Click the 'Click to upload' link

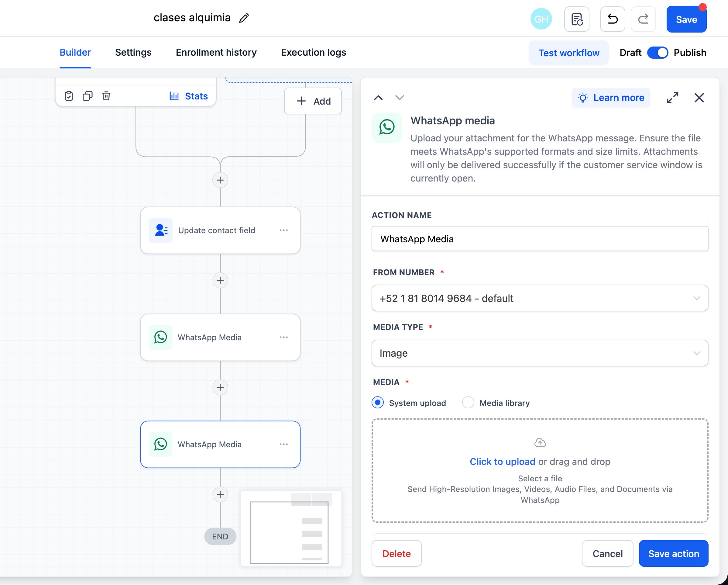tap(502, 462)
